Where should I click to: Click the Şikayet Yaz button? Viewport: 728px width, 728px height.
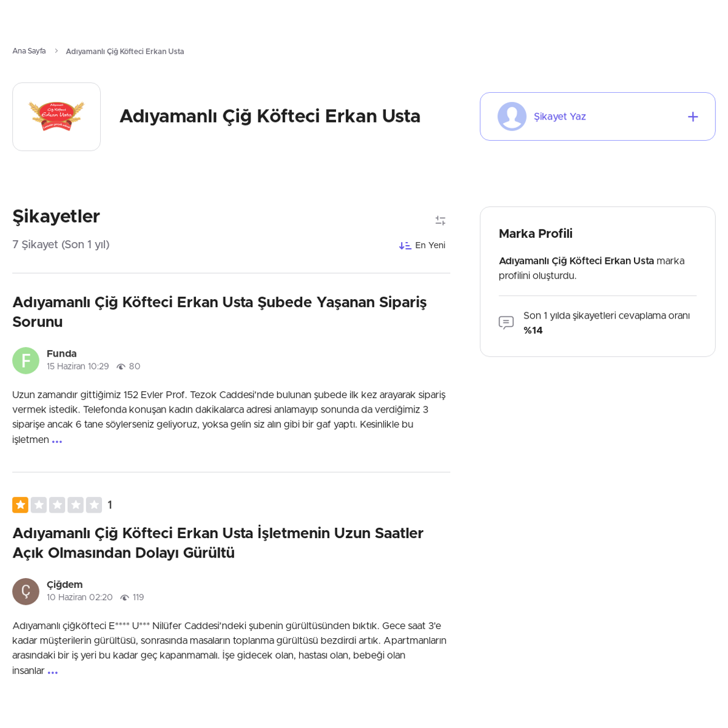pos(598,116)
